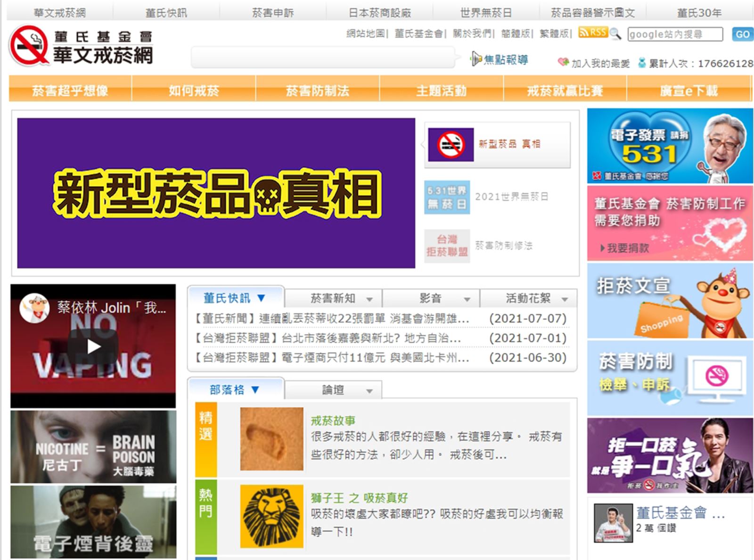Image resolution: width=754 pixels, height=560 pixels.
Task: Select the 熱門 green side label
Action: click(206, 517)
